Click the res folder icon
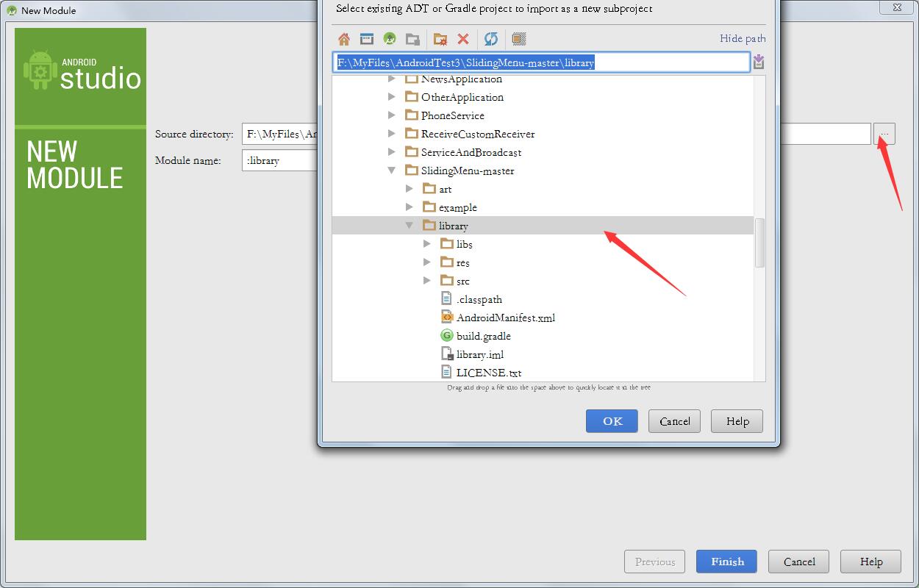The width and height of the screenshot is (919, 588). click(x=447, y=262)
